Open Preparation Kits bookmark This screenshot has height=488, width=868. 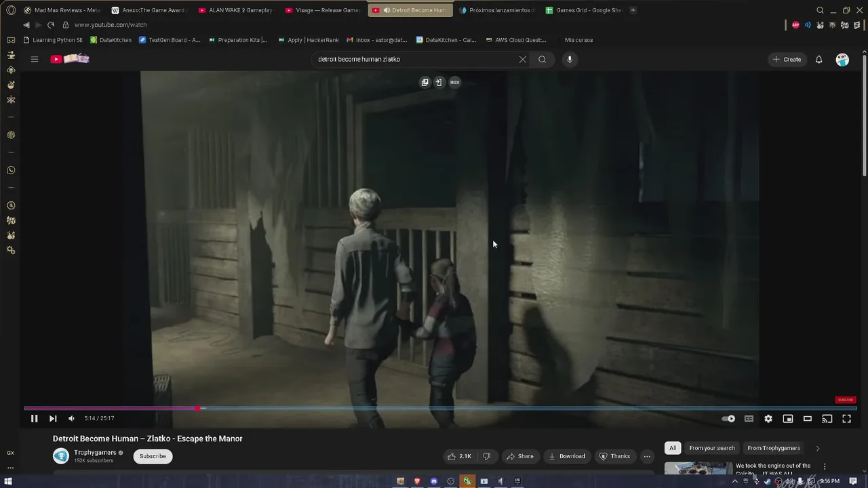(238, 40)
